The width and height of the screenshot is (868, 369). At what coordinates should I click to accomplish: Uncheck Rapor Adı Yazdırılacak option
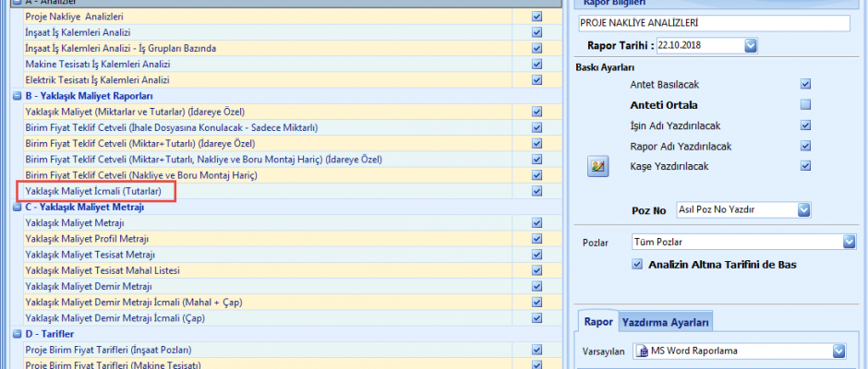(805, 146)
